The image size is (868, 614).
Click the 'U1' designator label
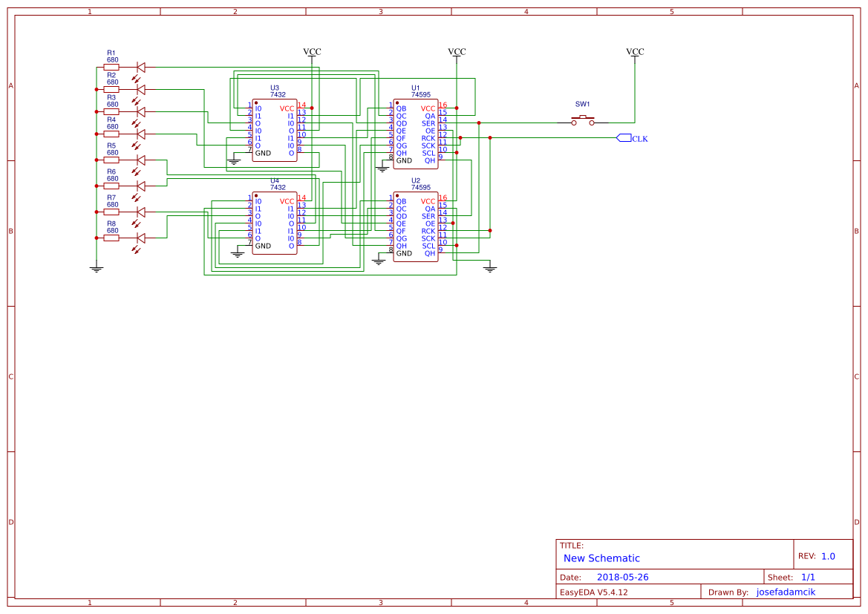416,88
